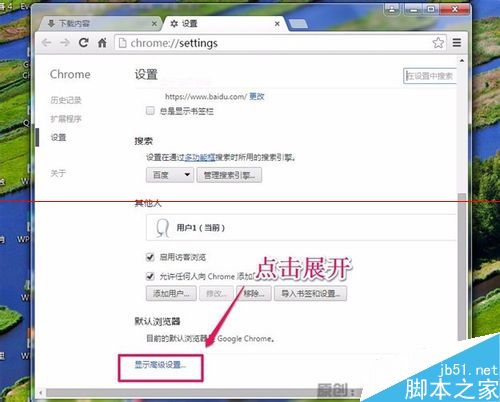This screenshot has height=402, width=500.
Task: Click the 修改 button
Action: 216,293
